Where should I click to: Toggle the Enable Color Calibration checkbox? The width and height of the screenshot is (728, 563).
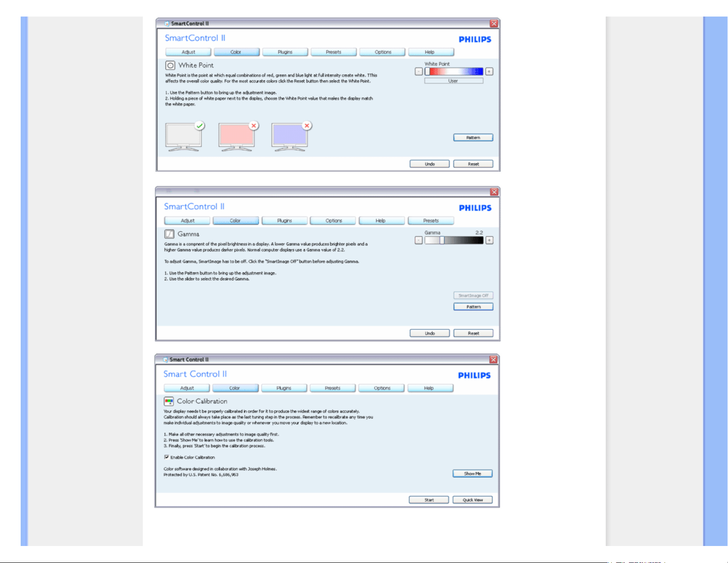point(166,457)
